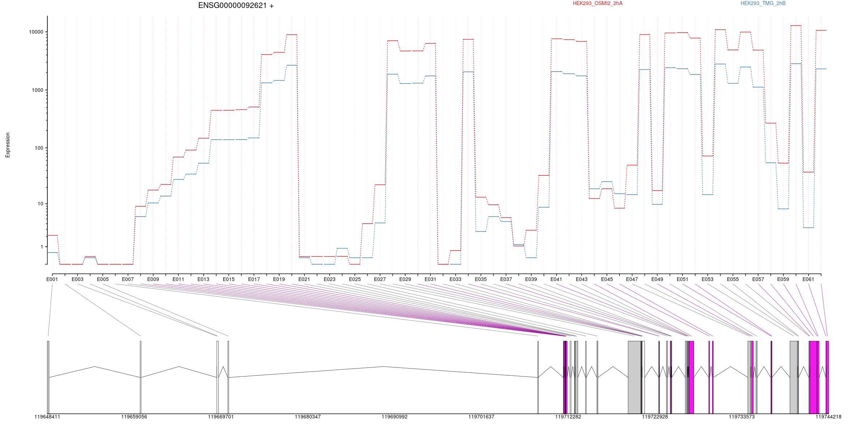Screen dimensions: 868x434
Task: Select exon label E003
Action: (77, 280)
